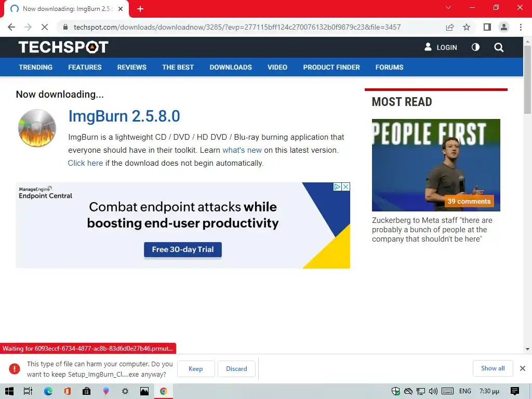The height and width of the screenshot is (399, 532).
Task: Toggle TechSpot dark mode
Action: [x=476, y=47]
